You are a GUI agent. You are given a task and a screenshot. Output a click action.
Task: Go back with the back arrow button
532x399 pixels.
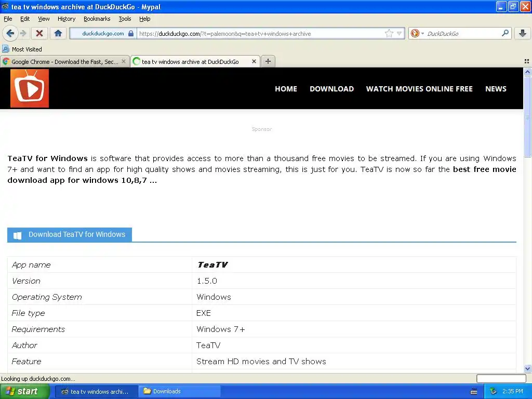click(10, 33)
